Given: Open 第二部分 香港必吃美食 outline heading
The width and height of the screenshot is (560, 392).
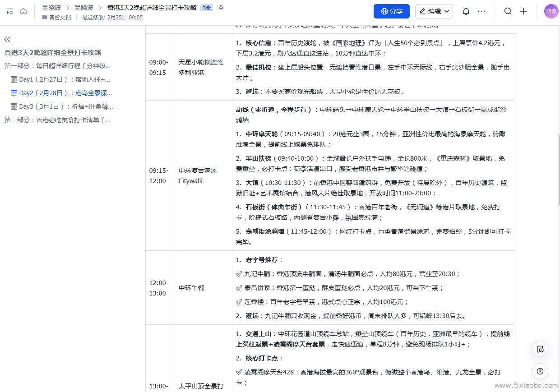Looking at the screenshot, I should [x=58, y=120].
